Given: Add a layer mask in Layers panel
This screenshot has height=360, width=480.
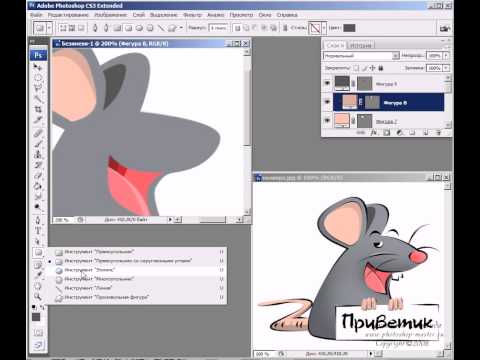Looking at the screenshot, I should 386,133.
